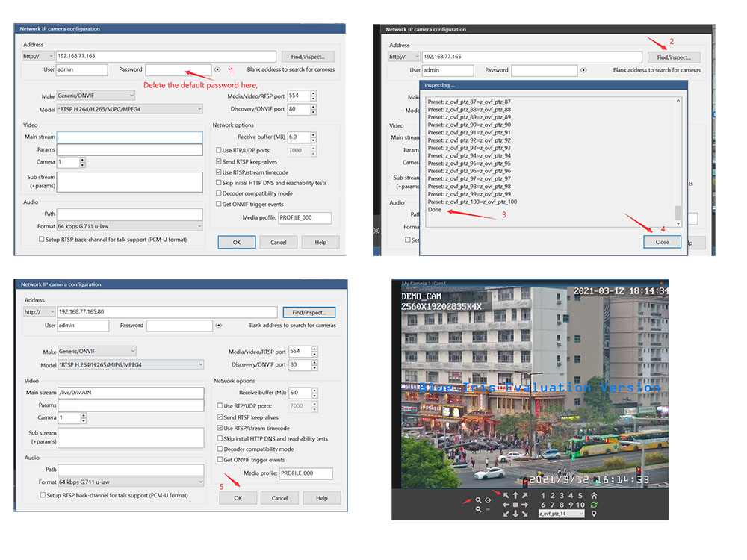Click the small dim eye focus icon
This screenshot has width=747, height=560.
click(488, 509)
